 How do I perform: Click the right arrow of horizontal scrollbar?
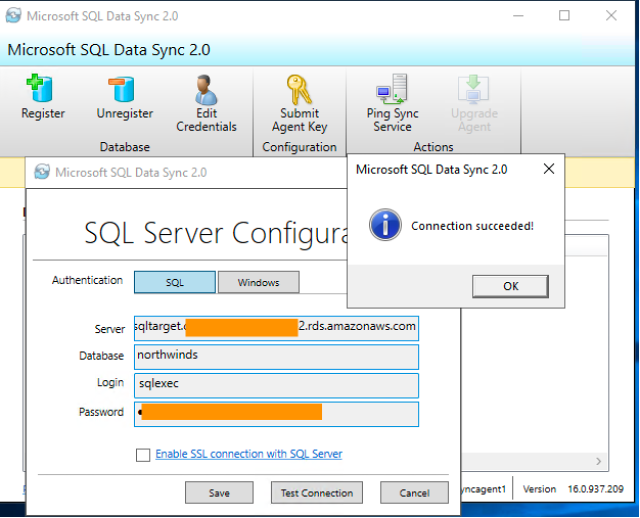[x=598, y=461]
